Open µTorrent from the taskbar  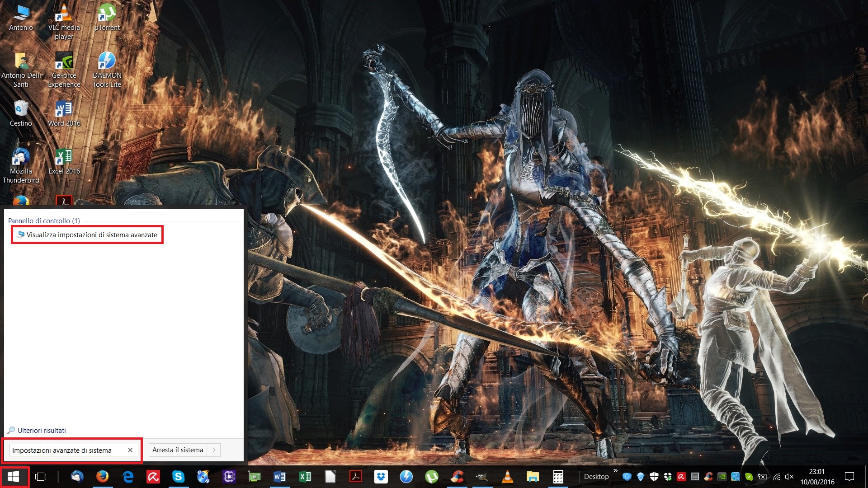tap(432, 477)
